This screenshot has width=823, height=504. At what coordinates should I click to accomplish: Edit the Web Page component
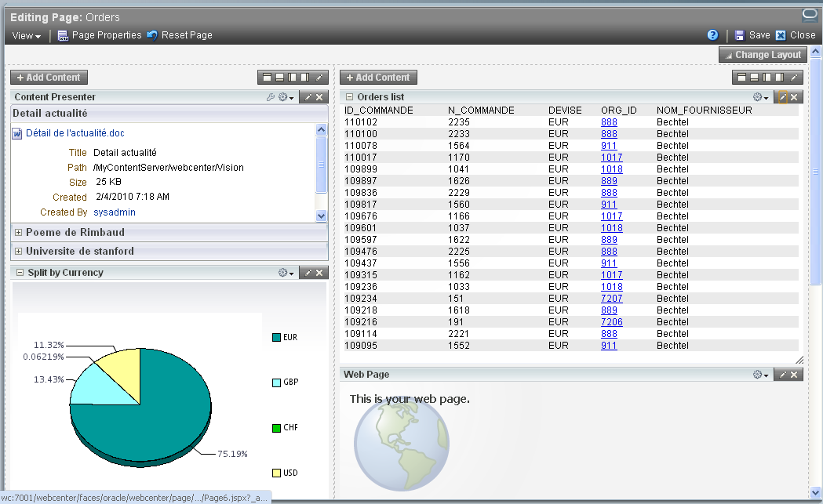point(782,375)
